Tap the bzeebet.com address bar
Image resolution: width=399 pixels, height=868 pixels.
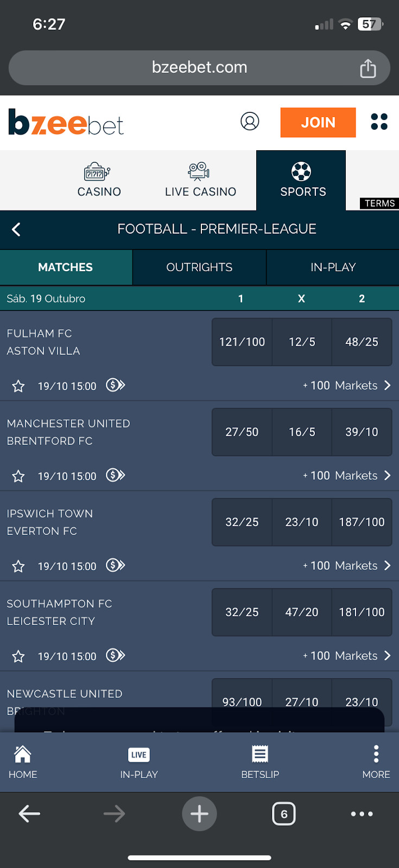[199, 67]
